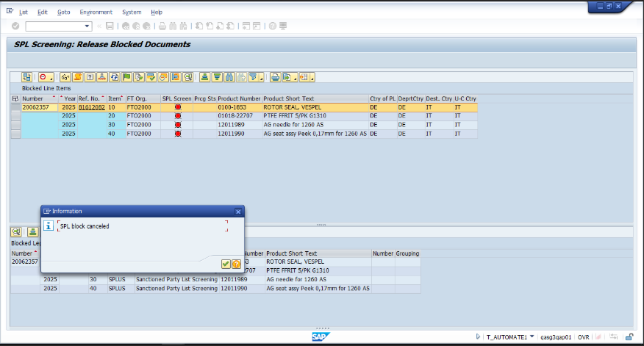Confirm the SPL block canceled message with the green check
The image size is (644, 346).
pyautogui.click(x=226, y=264)
